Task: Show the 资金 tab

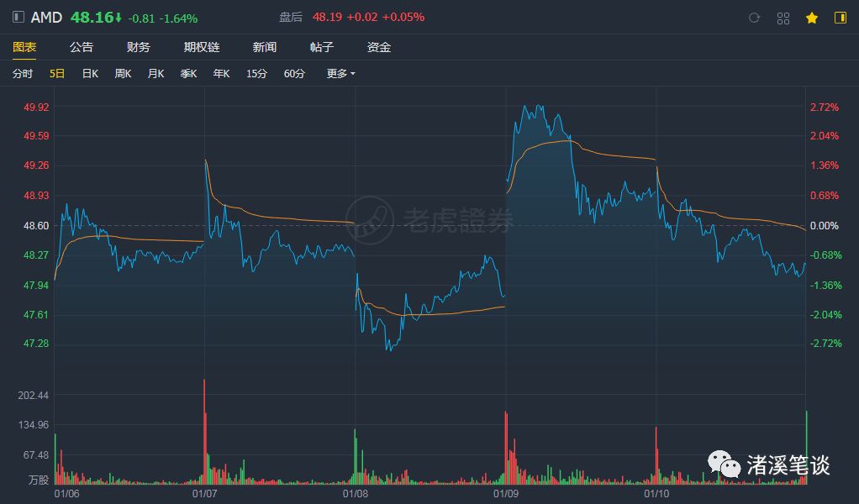Action: click(x=379, y=47)
